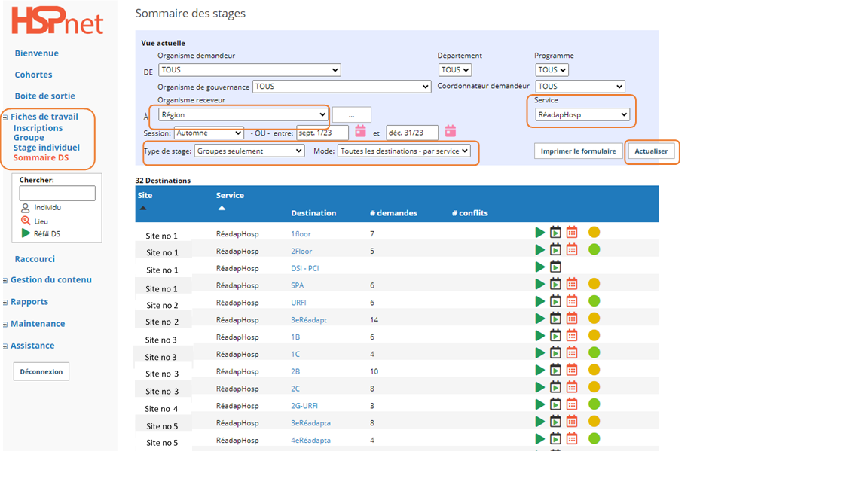Click the Réf# DS green arrow icon

click(26, 233)
